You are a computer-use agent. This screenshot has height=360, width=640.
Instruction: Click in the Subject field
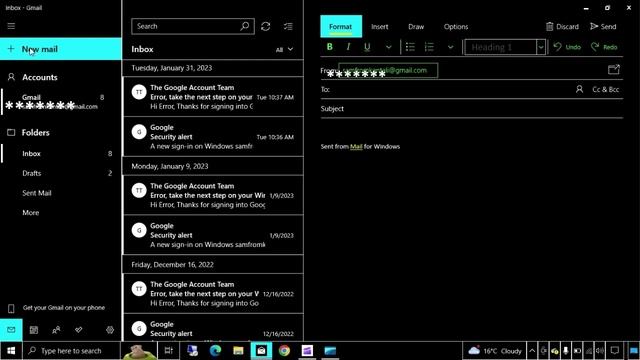click(471, 109)
